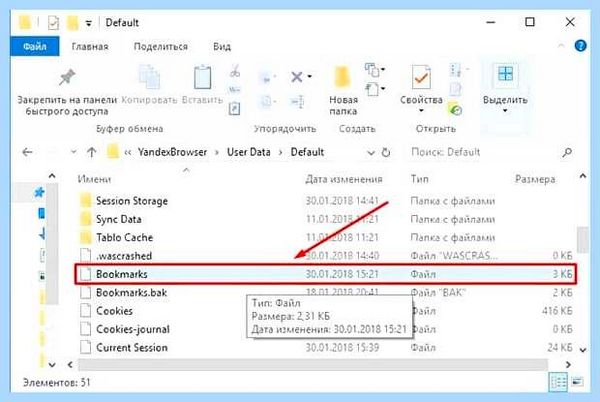The image size is (600, 402).
Task: Click the horizontal scrollbar left arrow
Action: tap(70, 365)
